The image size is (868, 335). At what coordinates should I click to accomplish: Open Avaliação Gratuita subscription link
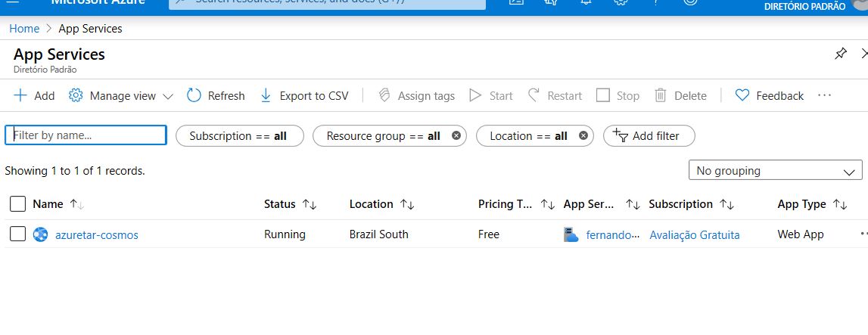tap(694, 235)
